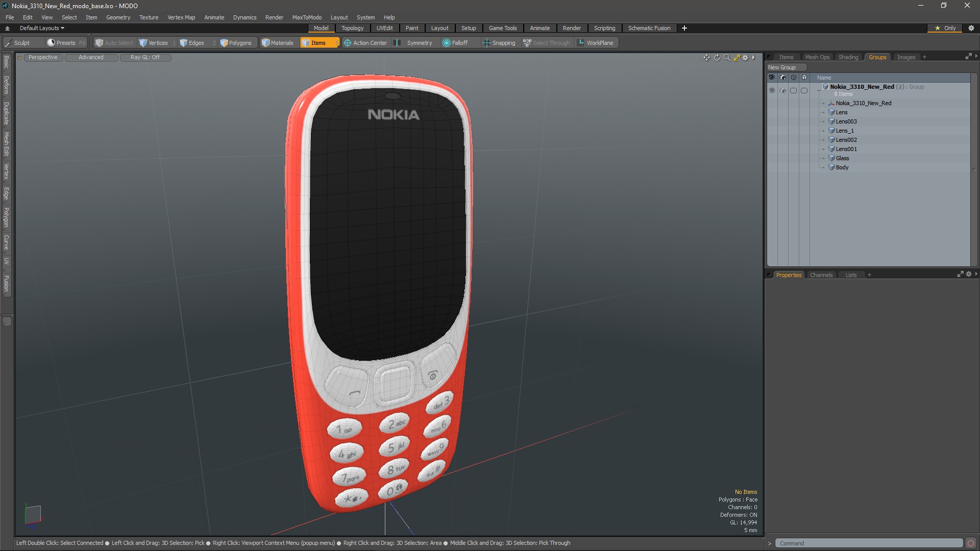
Task: Open the Mesh Edit vertical sidebar tab
Action: pos(6,144)
